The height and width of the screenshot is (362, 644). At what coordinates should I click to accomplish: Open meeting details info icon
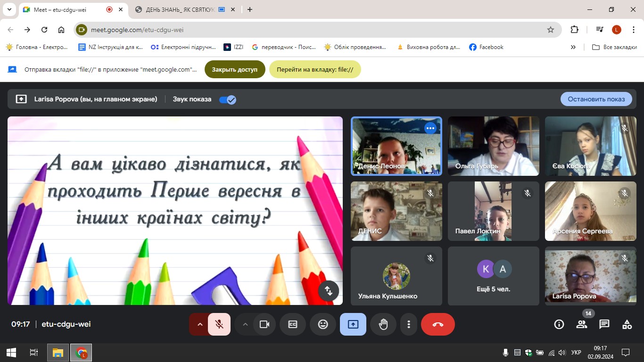pyautogui.click(x=559, y=324)
